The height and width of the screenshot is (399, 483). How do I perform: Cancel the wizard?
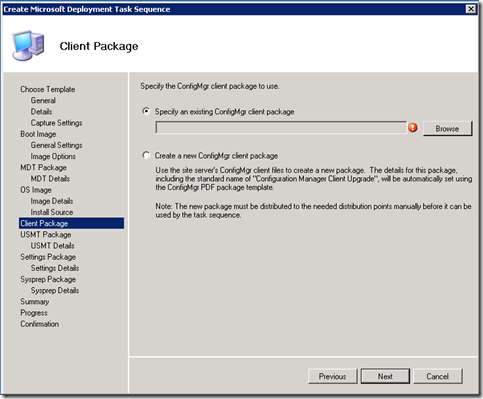click(438, 376)
